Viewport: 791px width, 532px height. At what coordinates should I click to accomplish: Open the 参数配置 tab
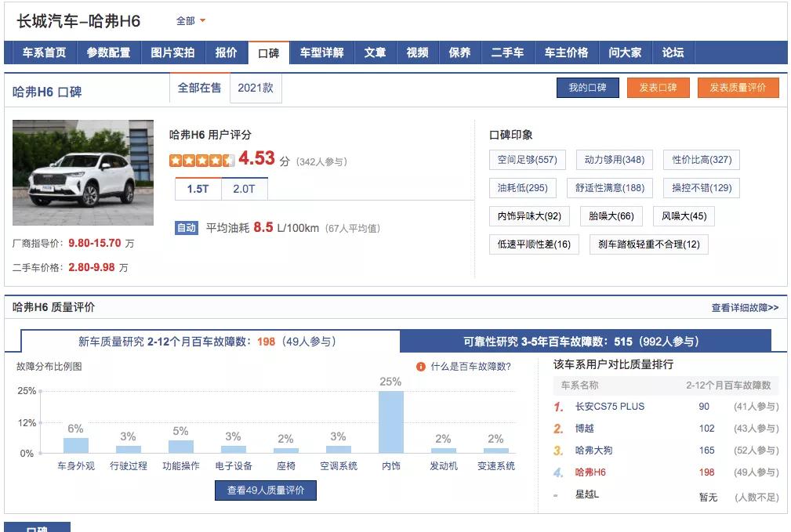[x=102, y=52]
